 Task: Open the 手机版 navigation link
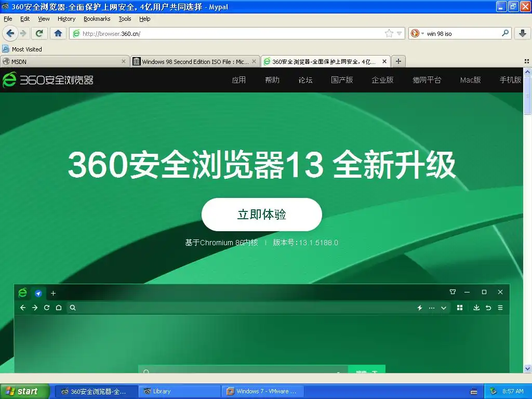[x=510, y=80]
